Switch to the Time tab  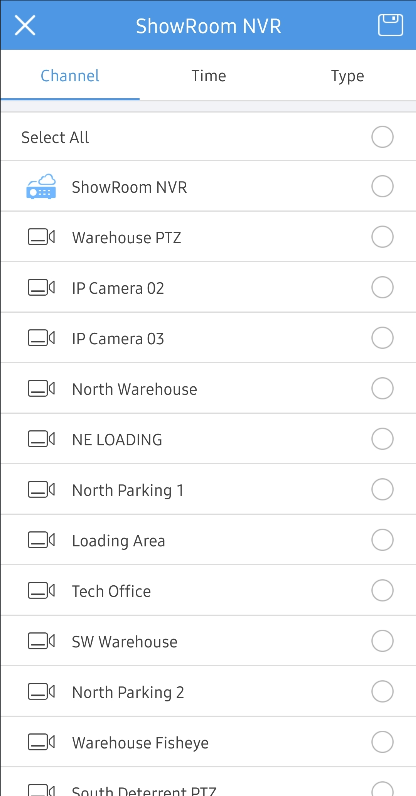pyautogui.click(x=208, y=76)
